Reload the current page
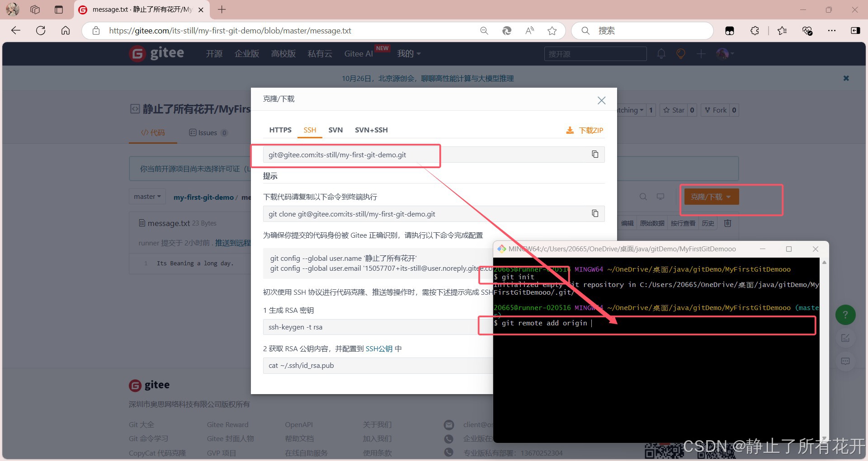Image resolution: width=868 pixels, height=461 pixels. [41, 30]
